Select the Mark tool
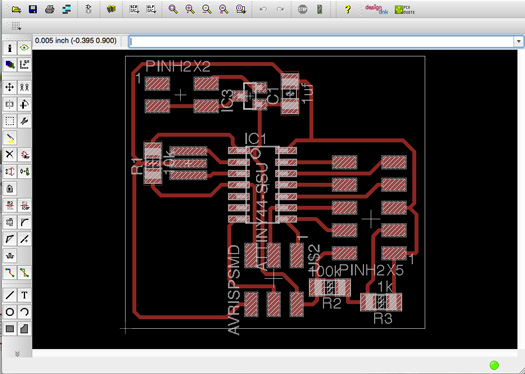This screenshot has height=374, width=525. click(x=24, y=65)
